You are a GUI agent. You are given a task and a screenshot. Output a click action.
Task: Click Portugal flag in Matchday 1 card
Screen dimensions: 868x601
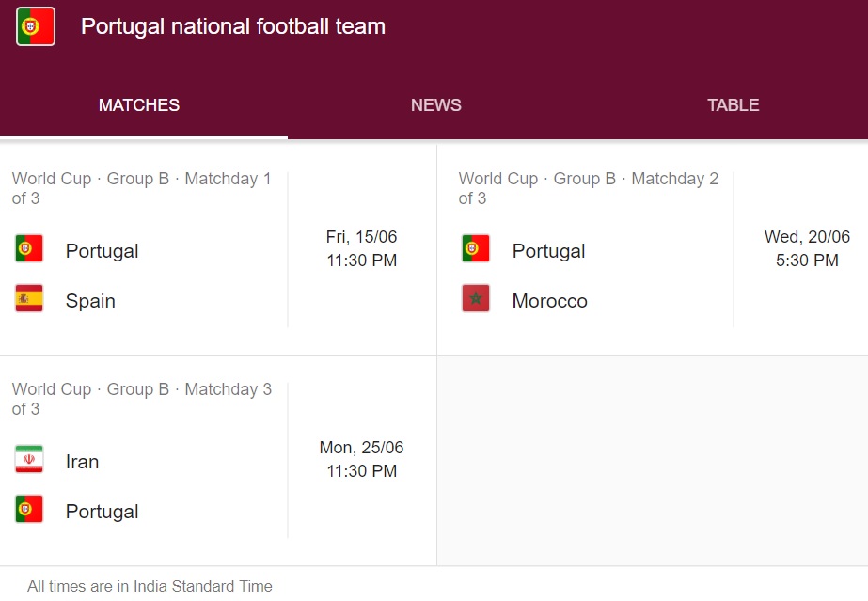point(29,248)
